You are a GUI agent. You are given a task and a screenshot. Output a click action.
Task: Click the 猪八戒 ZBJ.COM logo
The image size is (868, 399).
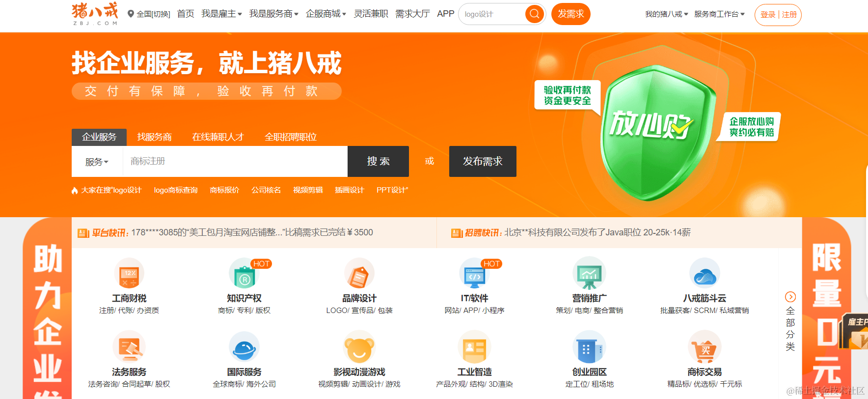(x=95, y=14)
